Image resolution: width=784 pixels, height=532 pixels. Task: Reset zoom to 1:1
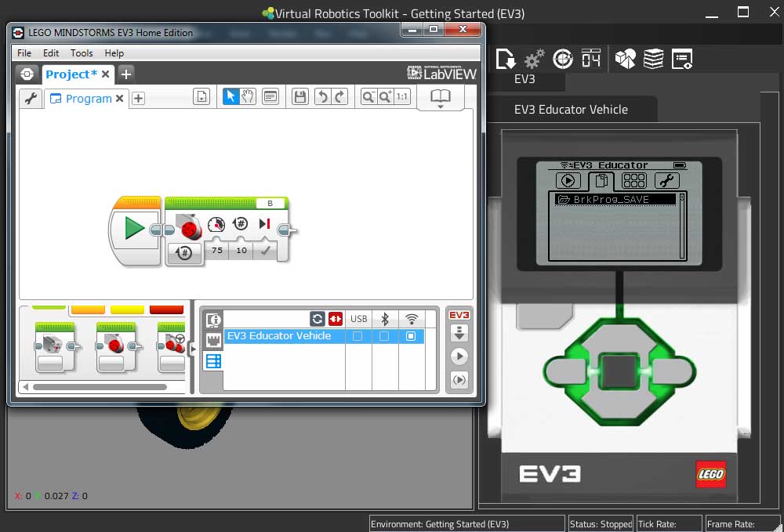(x=402, y=96)
